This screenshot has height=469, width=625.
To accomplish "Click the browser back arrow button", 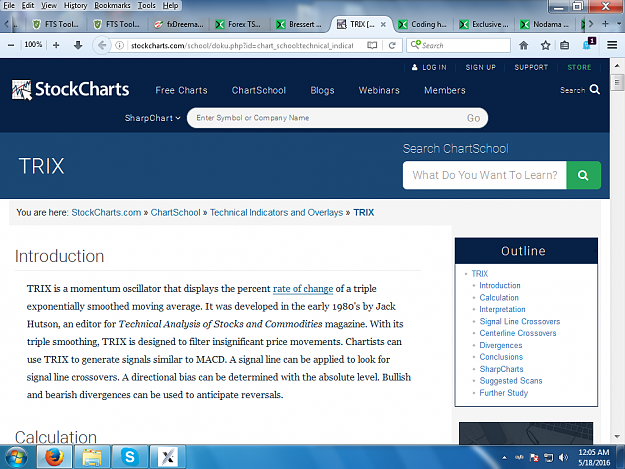I will click(102, 45).
